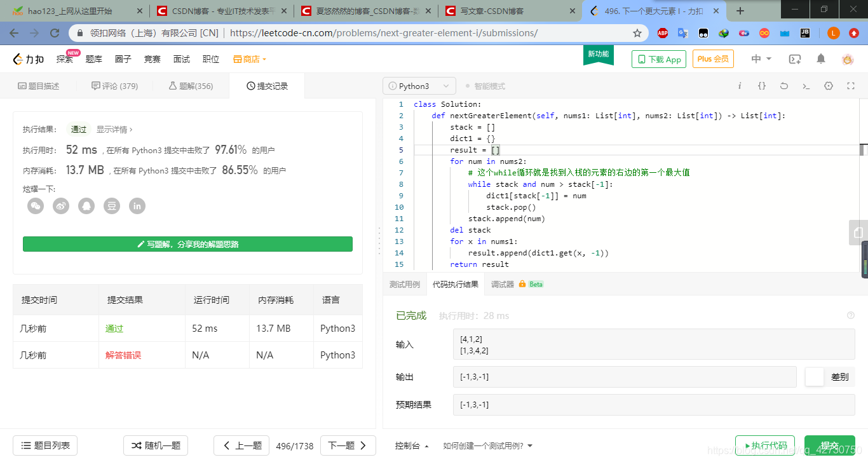Switch to 写文章-CSDN博客 browser tab
The height and width of the screenshot is (462, 868).
click(511, 11)
